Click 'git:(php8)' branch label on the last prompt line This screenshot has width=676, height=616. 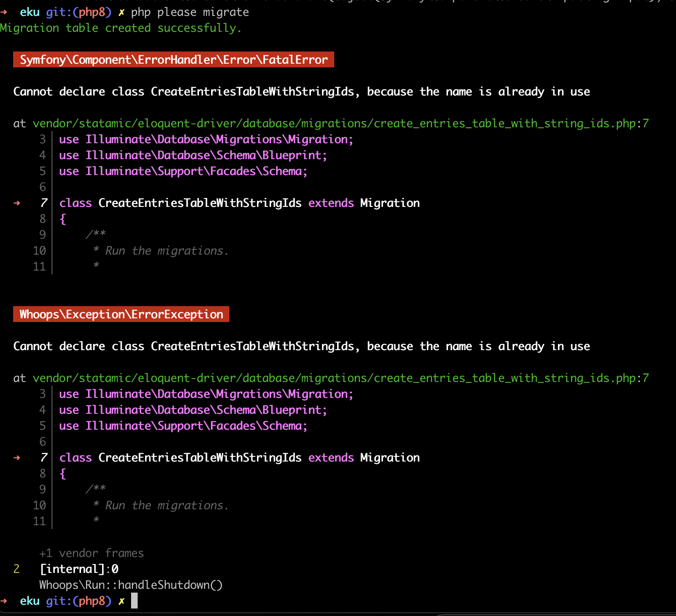(79, 601)
